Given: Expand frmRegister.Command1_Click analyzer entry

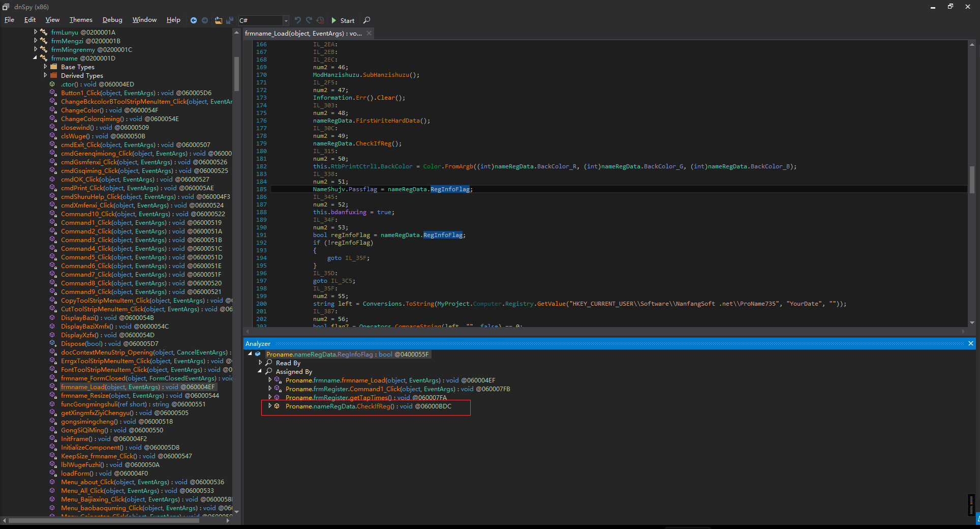Looking at the screenshot, I should [270, 389].
